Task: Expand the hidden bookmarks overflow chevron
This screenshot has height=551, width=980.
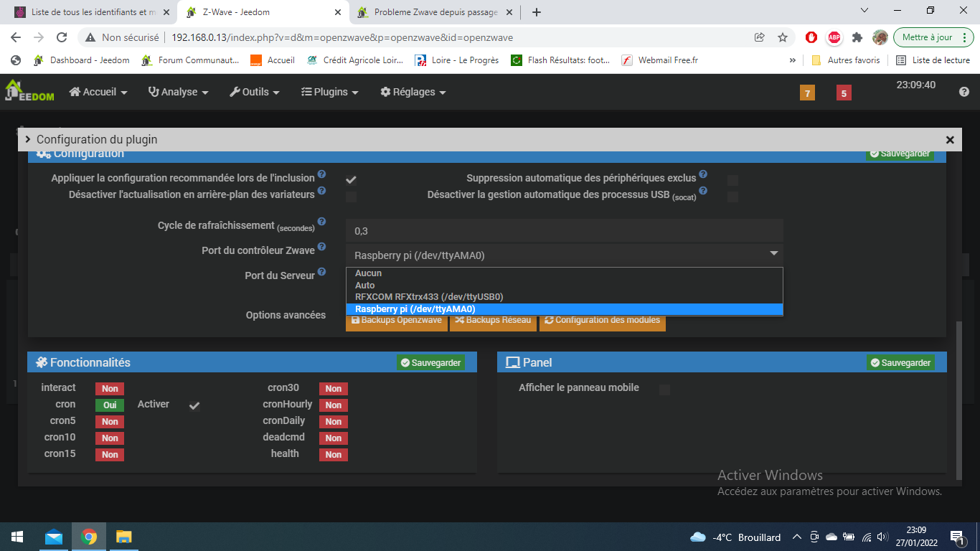Action: pos(793,60)
